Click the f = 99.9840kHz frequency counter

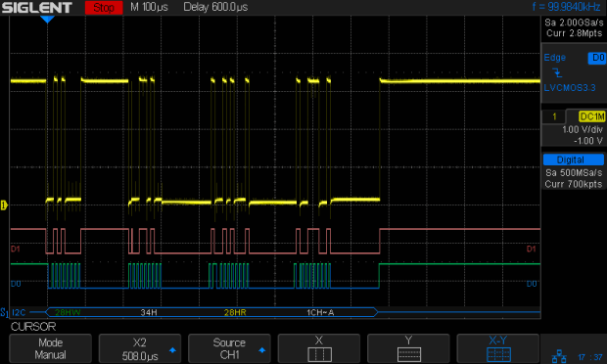(566, 7)
